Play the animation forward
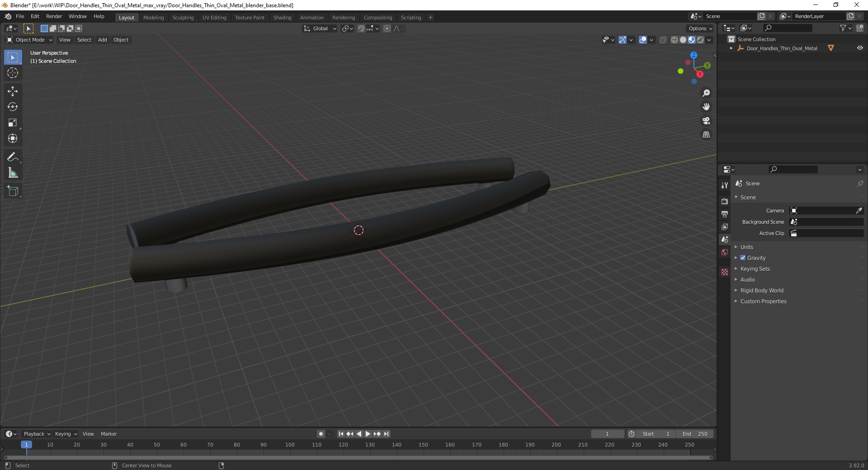The image size is (868, 470). coord(368,434)
